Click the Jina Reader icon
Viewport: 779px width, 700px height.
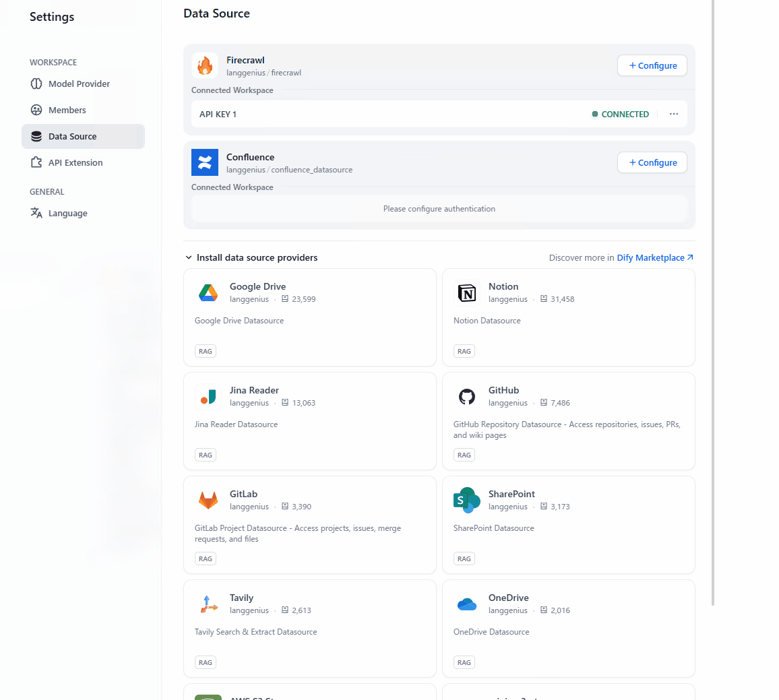click(x=208, y=396)
